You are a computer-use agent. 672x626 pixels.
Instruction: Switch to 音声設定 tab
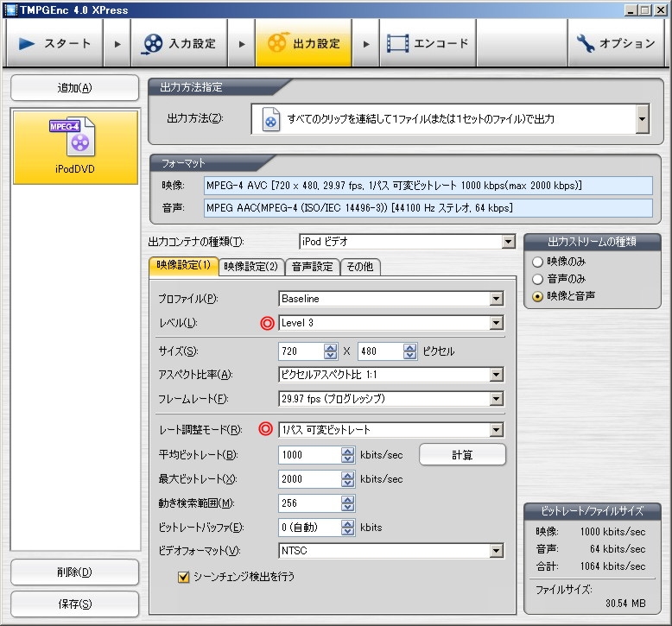tap(313, 267)
